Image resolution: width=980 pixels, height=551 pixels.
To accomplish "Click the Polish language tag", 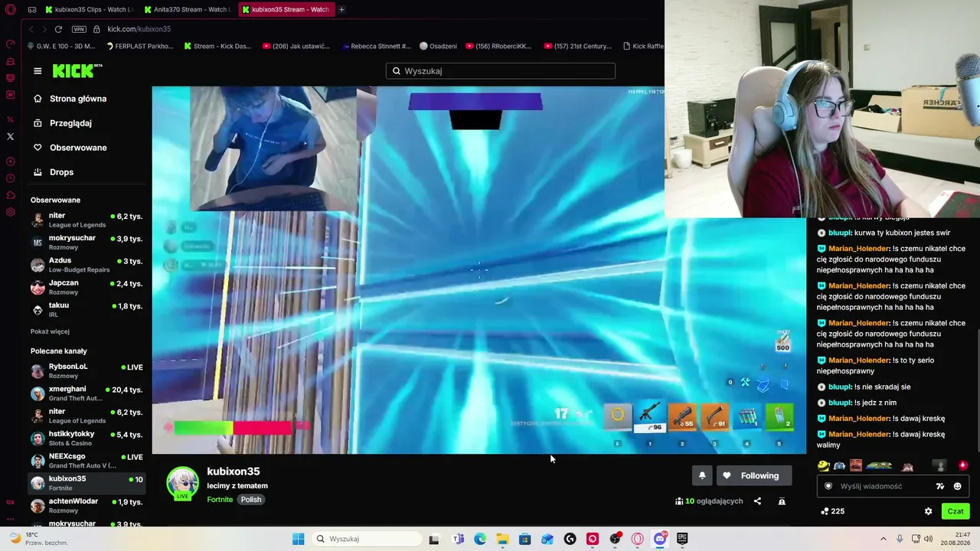I will [251, 500].
